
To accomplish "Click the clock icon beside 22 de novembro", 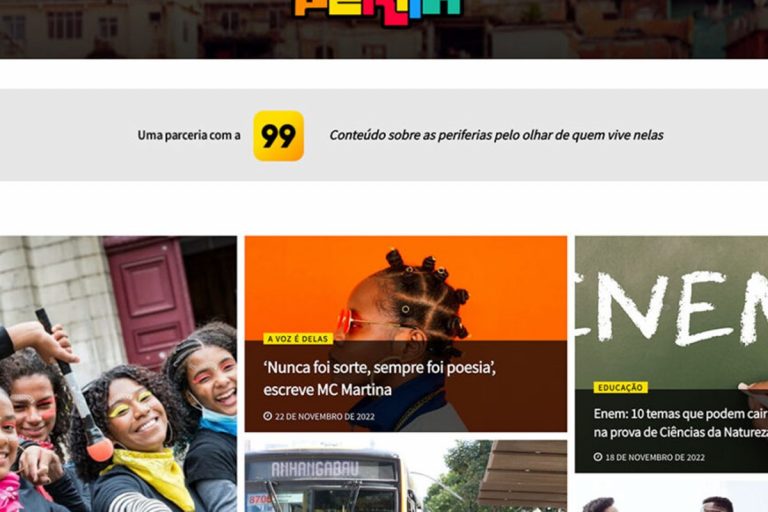I will pyautogui.click(x=267, y=416).
